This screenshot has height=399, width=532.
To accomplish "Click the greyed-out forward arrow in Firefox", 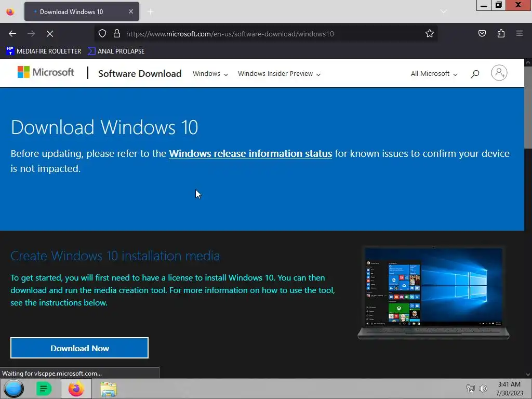I will pos(31,34).
